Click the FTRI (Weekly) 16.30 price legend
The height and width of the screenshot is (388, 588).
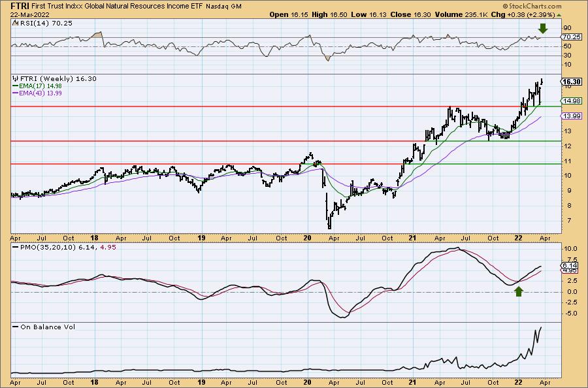coord(58,79)
